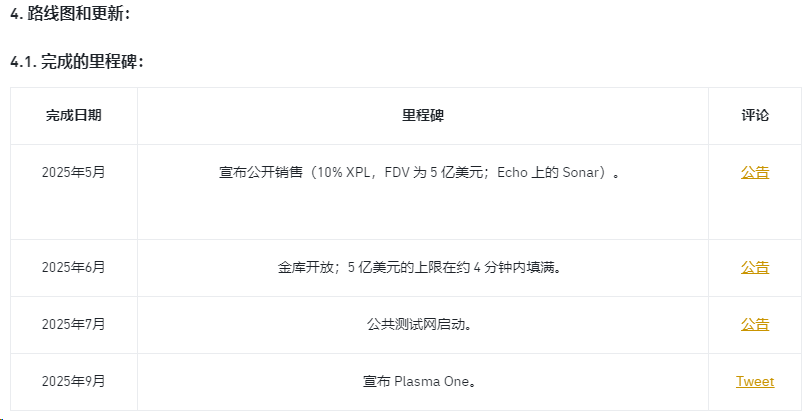This screenshot has width=805, height=420.
Task: Click the 公共测试网启动 milestone text
Action: pos(419,324)
